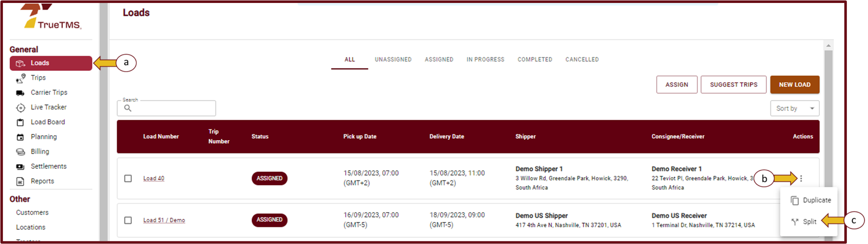Switch to the Unassigned tab

click(x=393, y=60)
